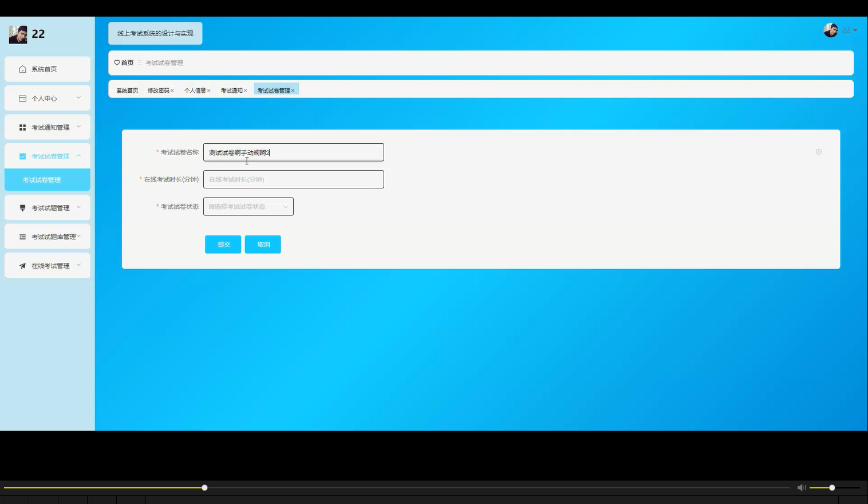
Task: Click the list icon beside 考试试题库管理
Action: pos(22,237)
